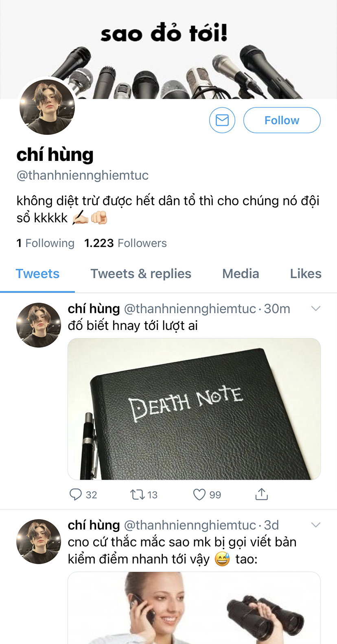The width and height of the screenshot is (337, 644).
Task: Select the Tweets tab
Action: (x=37, y=274)
